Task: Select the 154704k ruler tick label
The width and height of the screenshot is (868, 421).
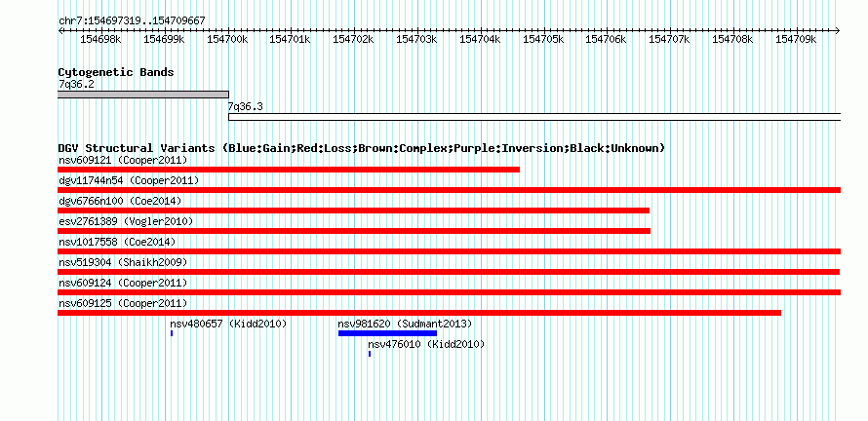Action: click(x=480, y=39)
